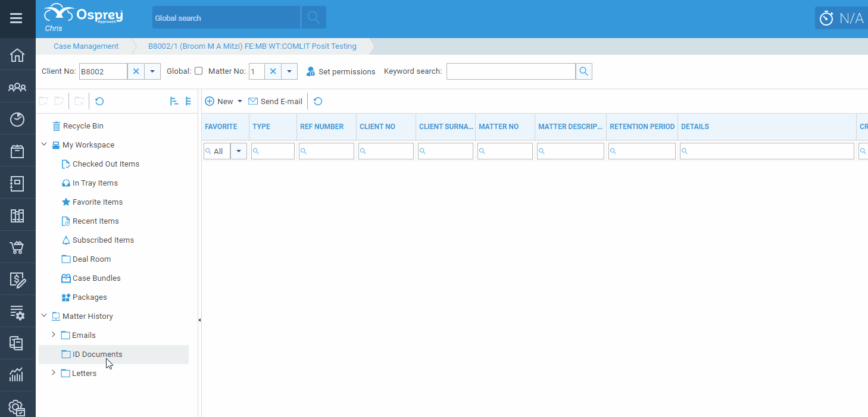Viewport: 868px width, 417px height.
Task: Open the stacked documents sidebar icon
Action: pyautogui.click(x=17, y=343)
